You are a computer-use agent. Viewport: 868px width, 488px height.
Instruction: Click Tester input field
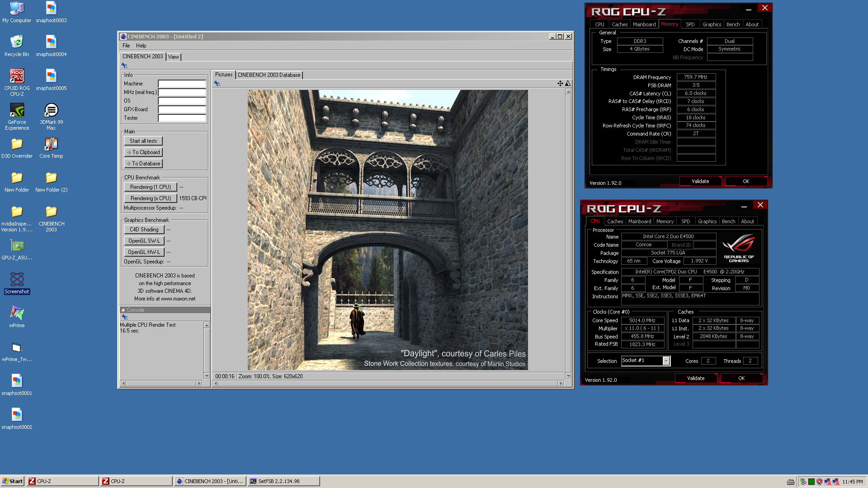(x=182, y=118)
